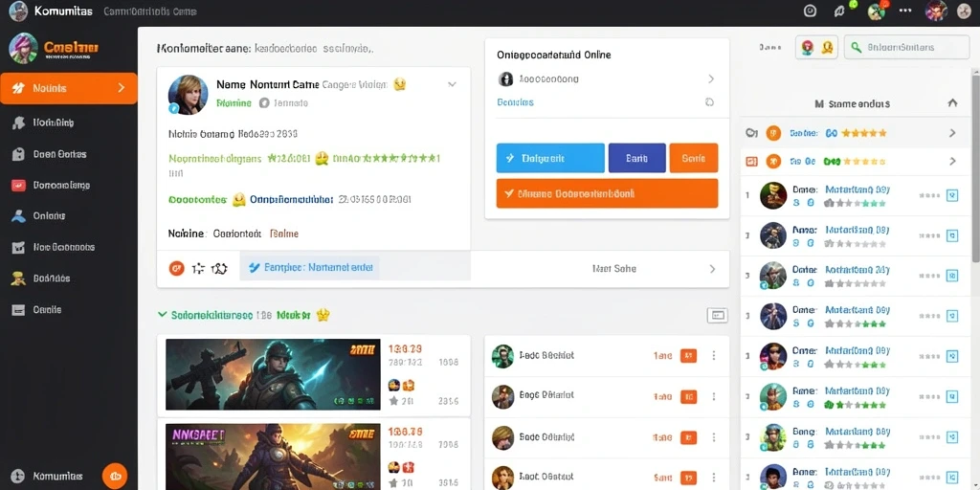The image size is (980, 490).
Task: Click the orange round button beside Komunitas at bottom left
Action: click(x=115, y=476)
